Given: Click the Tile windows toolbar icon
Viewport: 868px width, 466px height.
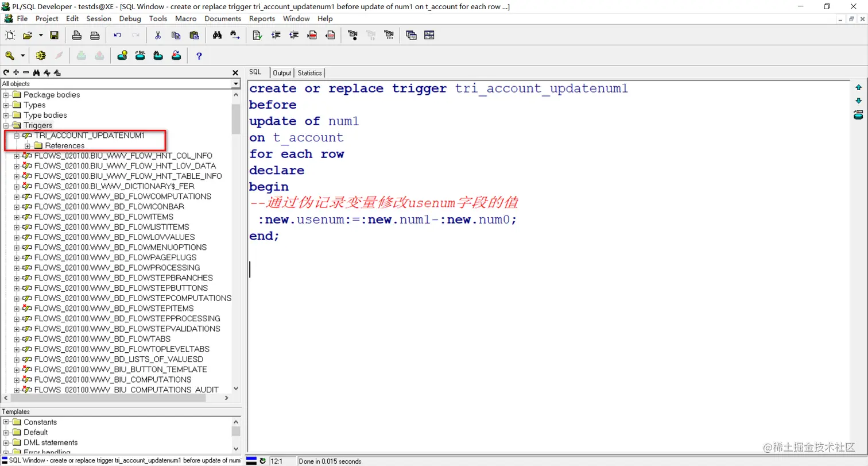Looking at the screenshot, I should click(429, 36).
